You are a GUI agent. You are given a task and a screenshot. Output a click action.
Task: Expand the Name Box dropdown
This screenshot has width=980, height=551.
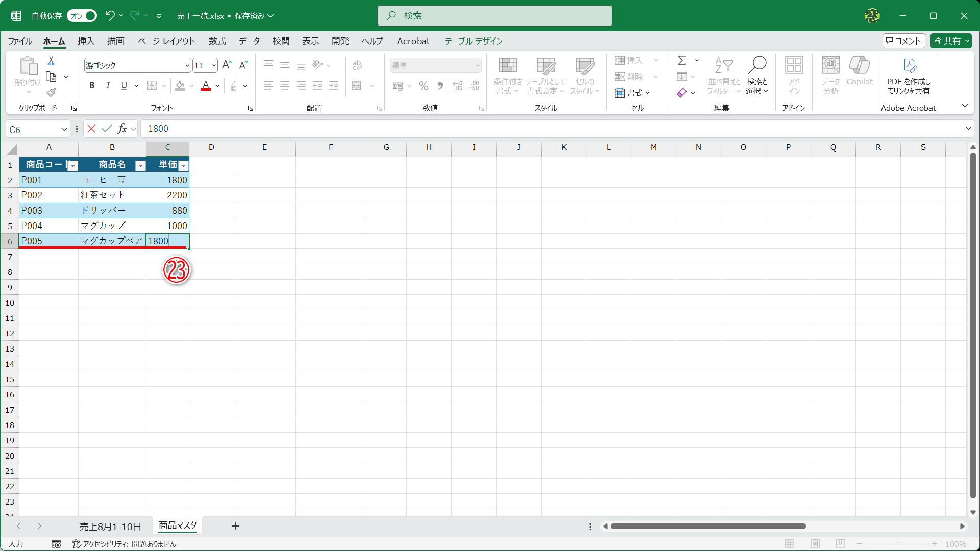pyautogui.click(x=64, y=129)
